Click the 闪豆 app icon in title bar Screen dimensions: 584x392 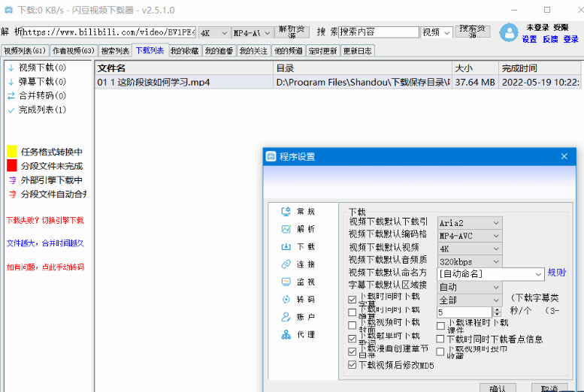click(x=8, y=10)
